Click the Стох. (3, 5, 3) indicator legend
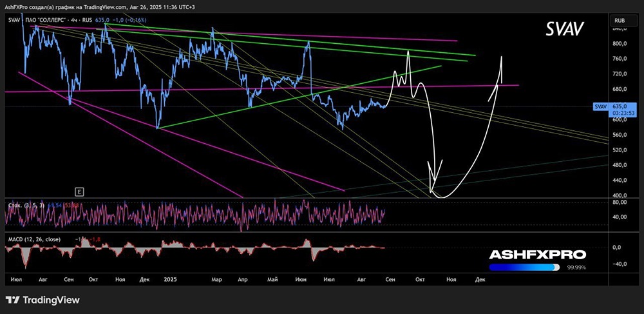Viewport: 644px width, 314px height. click(27, 204)
